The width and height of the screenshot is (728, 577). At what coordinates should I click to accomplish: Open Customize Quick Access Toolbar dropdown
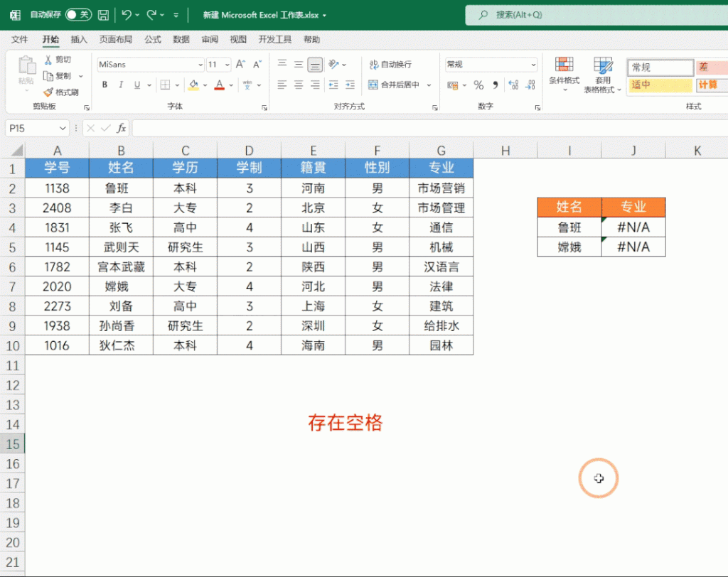click(x=176, y=16)
